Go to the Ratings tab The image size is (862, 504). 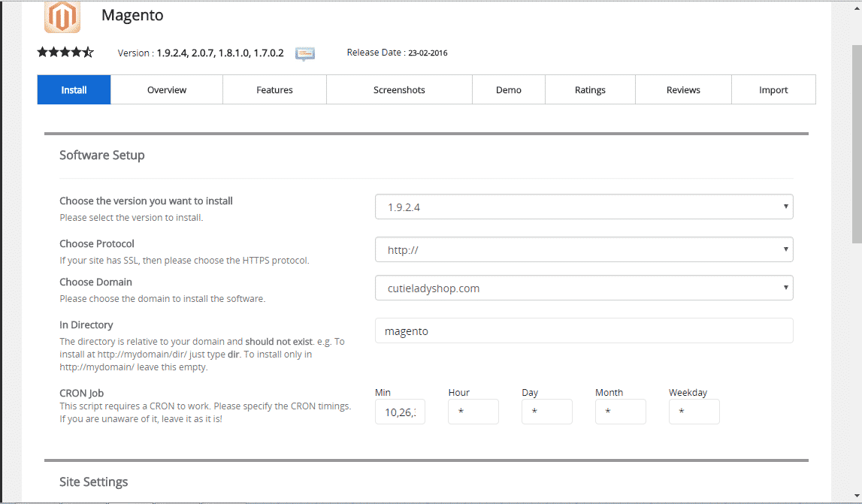(x=590, y=89)
